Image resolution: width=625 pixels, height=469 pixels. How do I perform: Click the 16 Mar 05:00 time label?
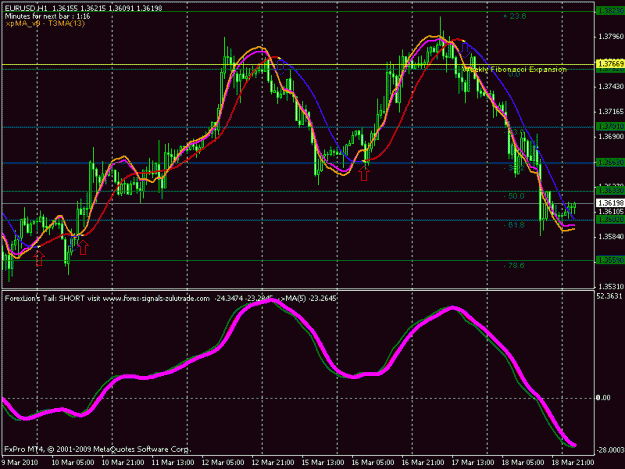(x=373, y=463)
